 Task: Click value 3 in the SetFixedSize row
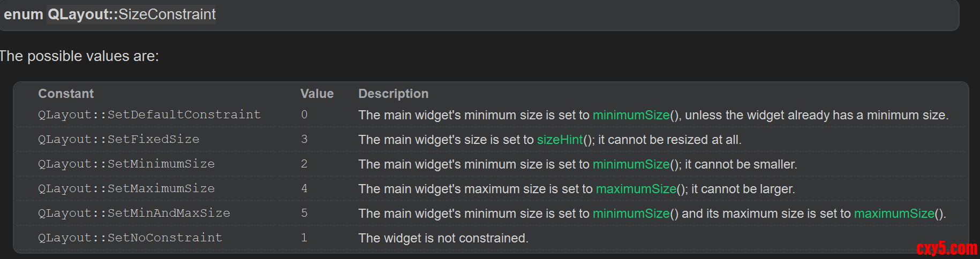304,139
